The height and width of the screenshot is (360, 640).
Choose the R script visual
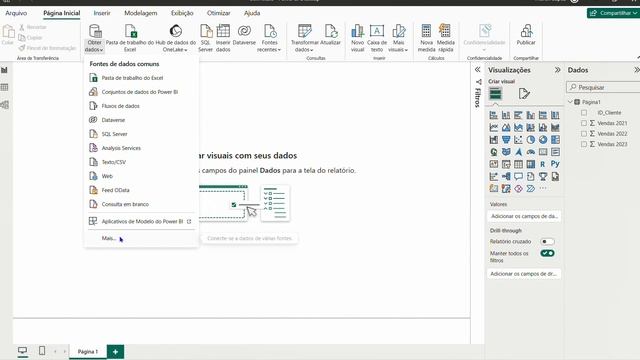[542, 164]
